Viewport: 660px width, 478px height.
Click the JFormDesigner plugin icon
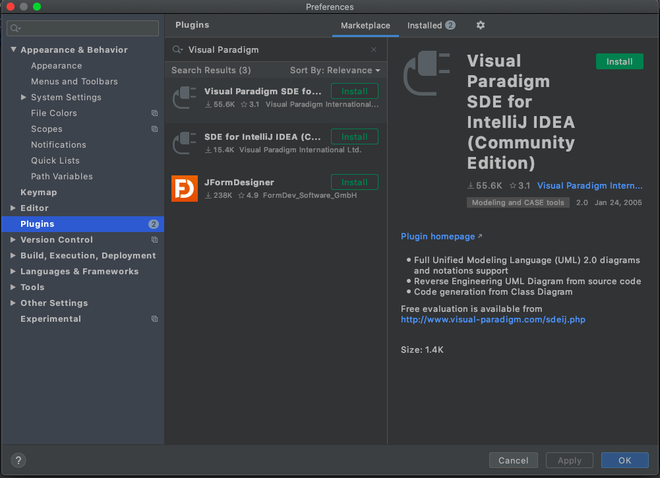pyautogui.click(x=185, y=188)
